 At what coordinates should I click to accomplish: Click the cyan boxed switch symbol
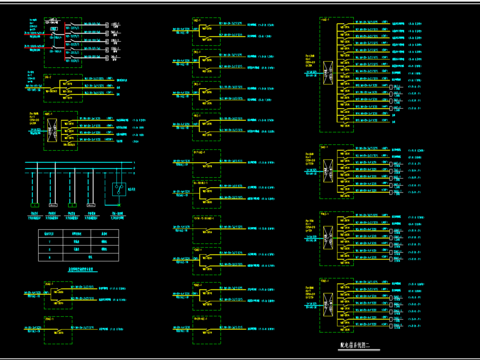(119, 189)
